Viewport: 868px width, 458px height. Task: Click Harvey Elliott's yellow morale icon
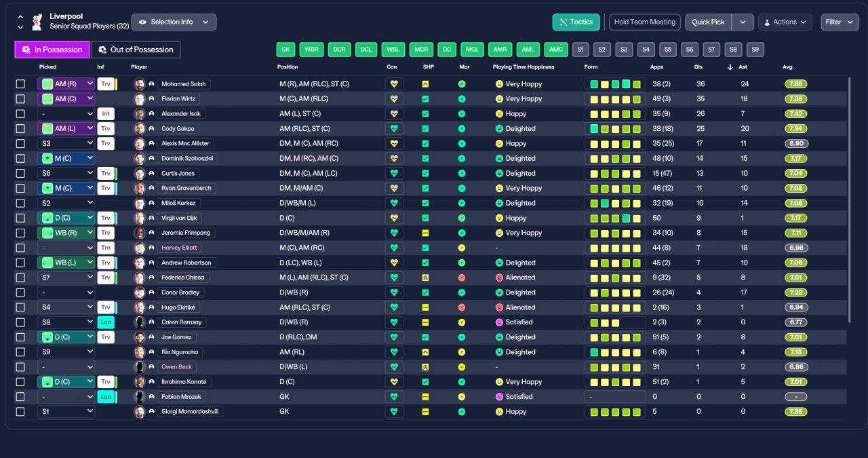coord(462,248)
